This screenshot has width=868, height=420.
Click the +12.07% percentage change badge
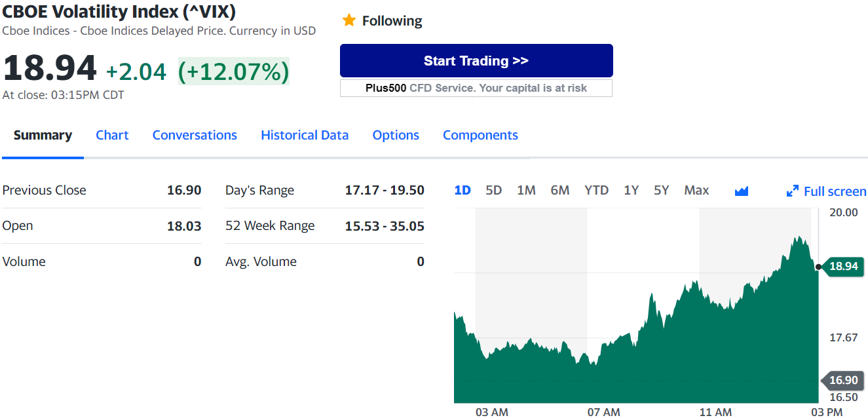(234, 71)
